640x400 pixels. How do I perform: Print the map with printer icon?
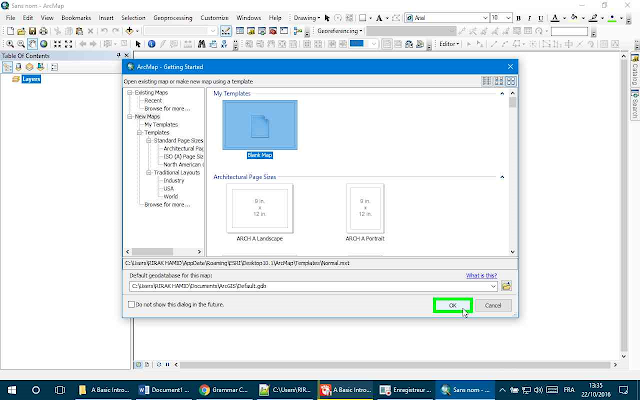(x=43, y=31)
